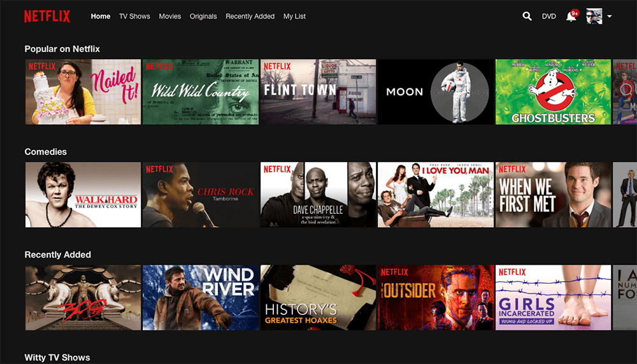Select the When We First Met thumbnail
Screen dimensions: 637x364
point(554,195)
